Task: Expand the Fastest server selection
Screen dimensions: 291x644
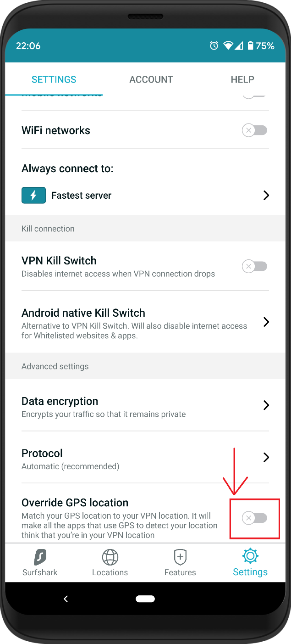Action: (266, 195)
